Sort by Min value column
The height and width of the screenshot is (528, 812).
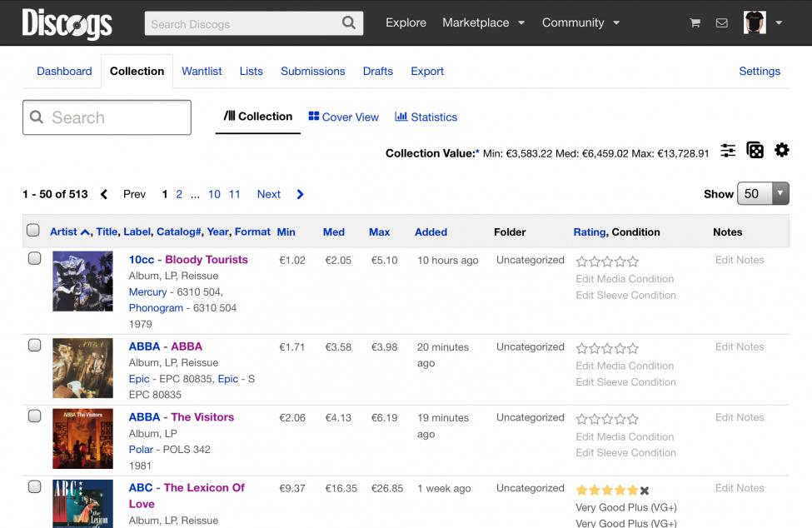point(286,232)
